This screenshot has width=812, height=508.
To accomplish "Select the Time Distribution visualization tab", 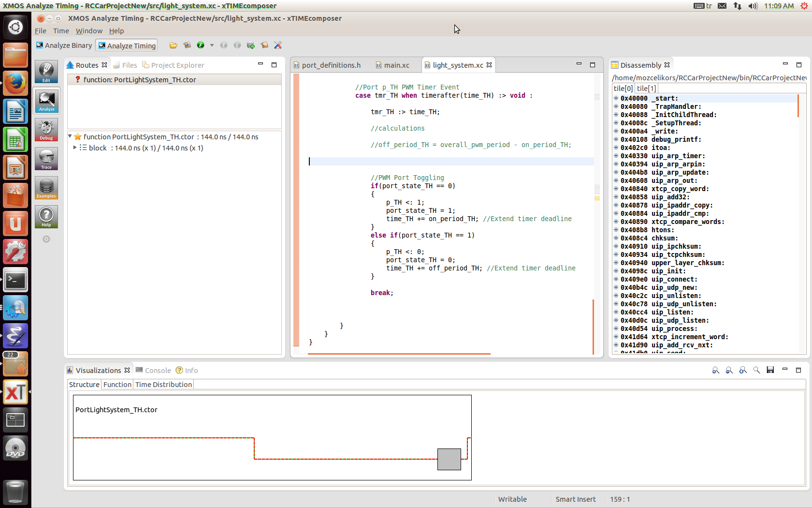I will point(163,385).
